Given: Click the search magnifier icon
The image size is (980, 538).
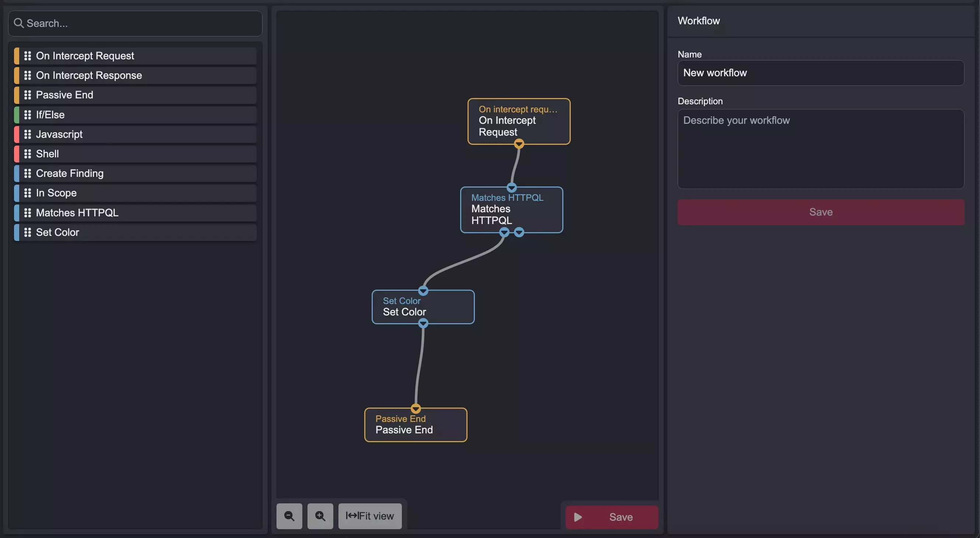Looking at the screenshot, I should tap(19, 23).
